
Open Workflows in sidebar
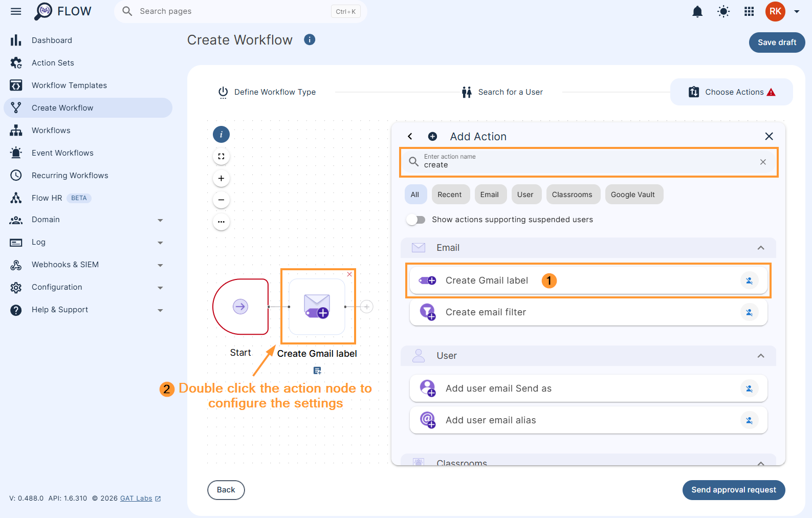[87, 131]
